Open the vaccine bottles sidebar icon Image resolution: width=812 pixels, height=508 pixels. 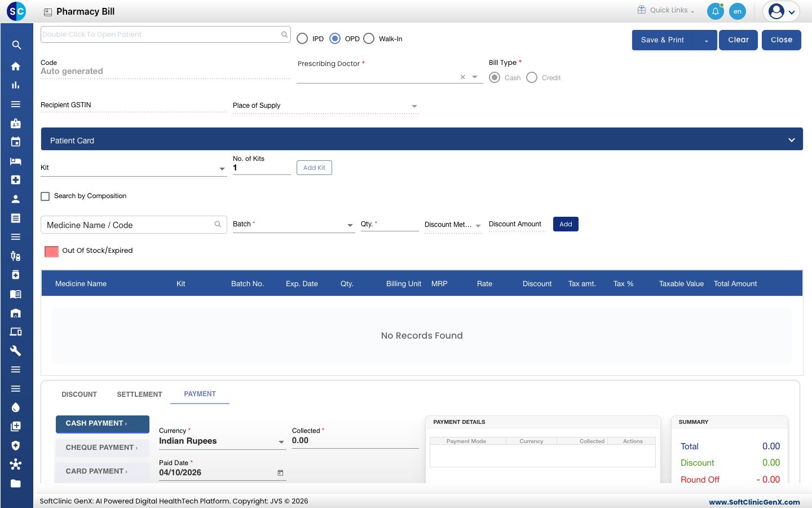16,256
